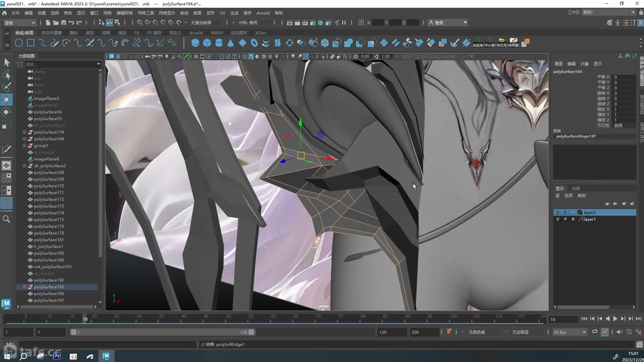Switch to the 动画 layer tab
Image resolution: width=644 pixels, height=362 pixels.
576,188
